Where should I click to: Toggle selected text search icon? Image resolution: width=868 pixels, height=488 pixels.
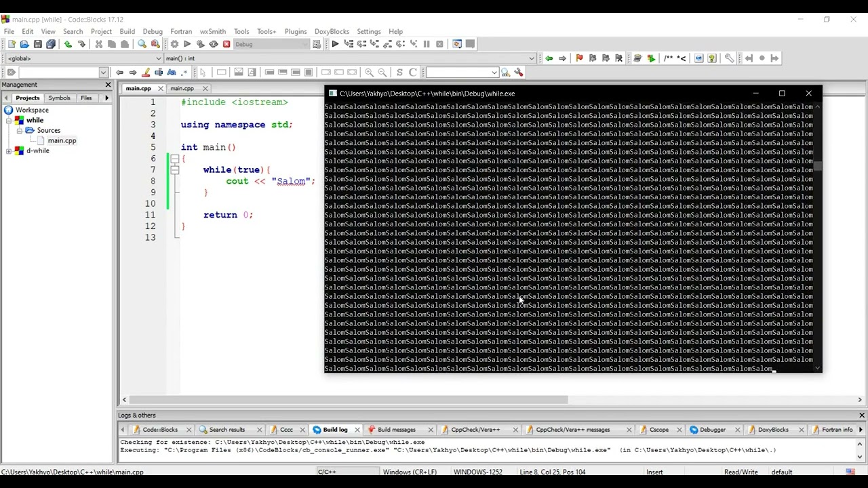[159, 73]
